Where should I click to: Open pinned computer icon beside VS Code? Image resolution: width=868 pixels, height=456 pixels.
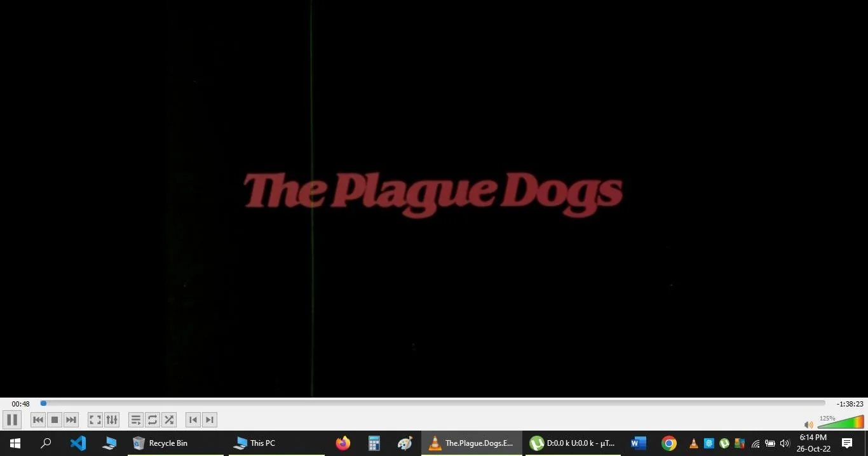[109, 443]
